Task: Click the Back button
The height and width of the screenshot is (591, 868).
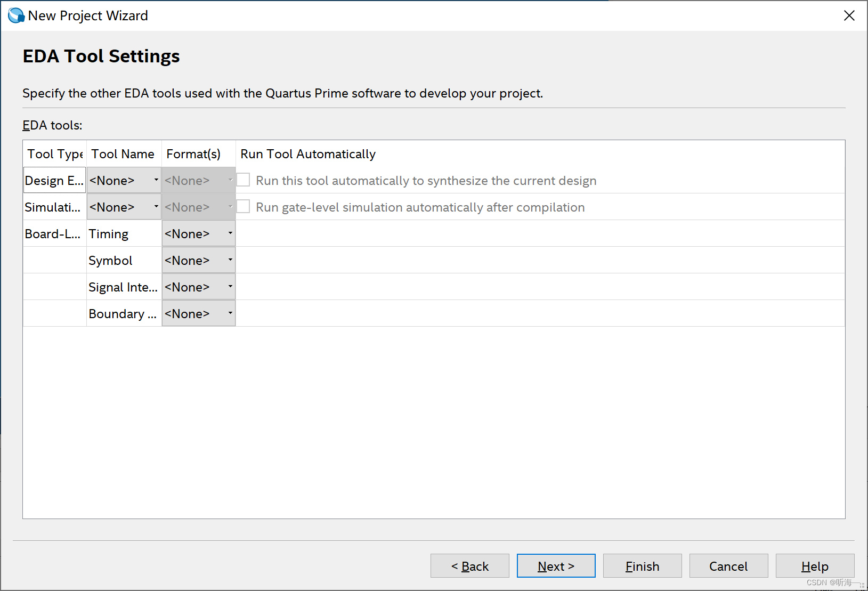Action: (469, 566)
